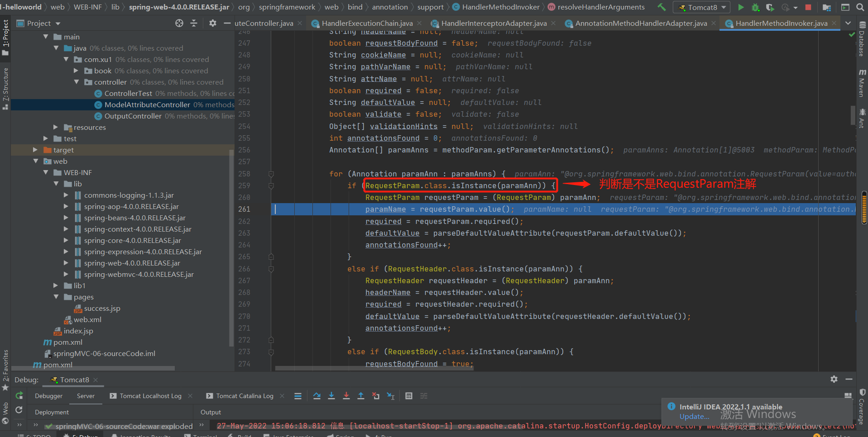Click the editor horizontal scrollbar
This screenshot has height=437, width=868.
coord(374,368)
